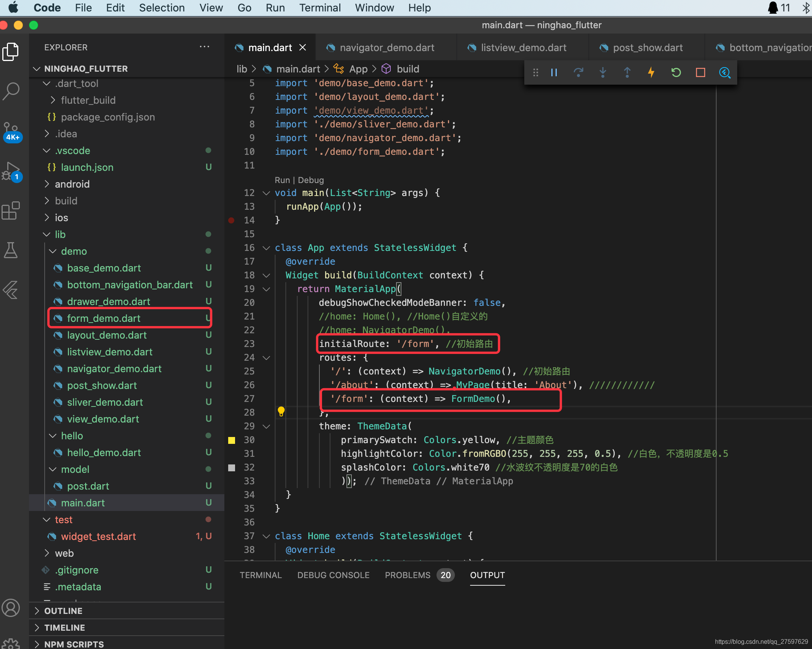Open the Testing flask view
This screenshot has width=812, height=649.
tap(11, 251)
